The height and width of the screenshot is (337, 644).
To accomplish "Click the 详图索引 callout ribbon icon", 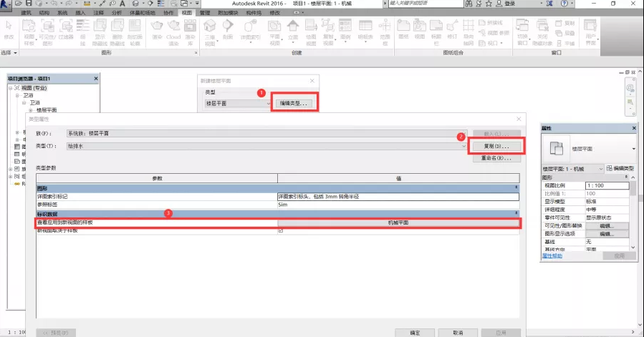I will (x=250, y=31).
